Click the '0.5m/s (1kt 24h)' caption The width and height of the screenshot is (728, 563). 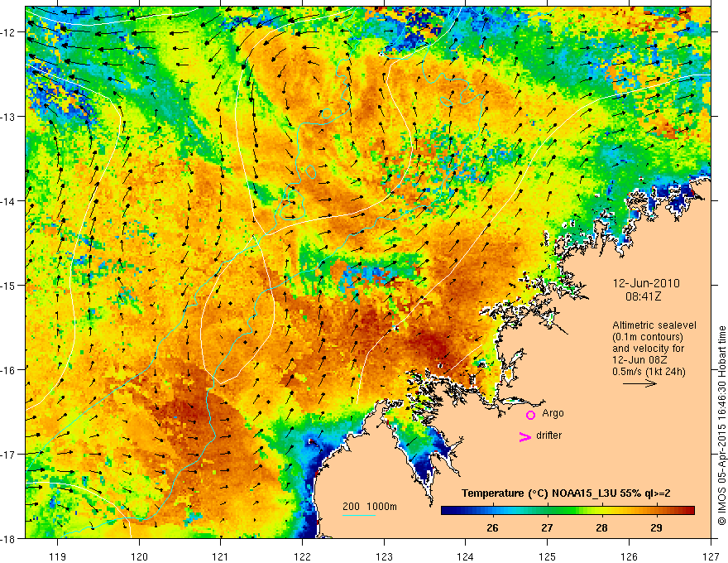(649, 372)
